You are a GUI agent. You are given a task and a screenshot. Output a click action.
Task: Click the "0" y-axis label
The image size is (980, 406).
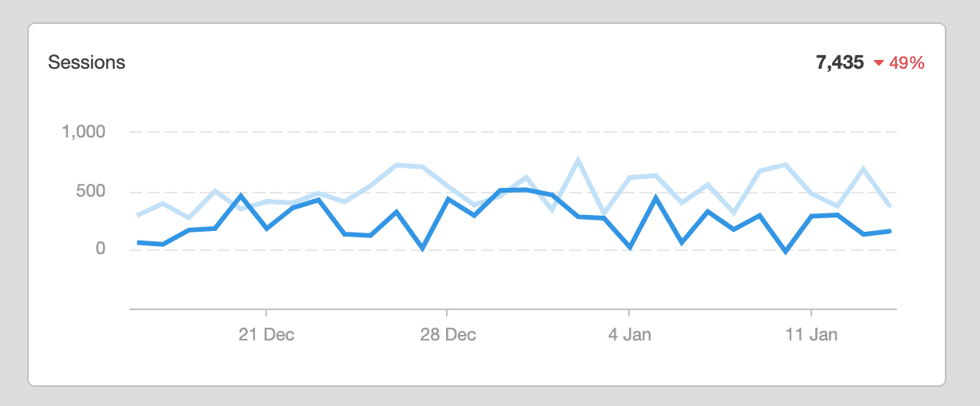[101, 249]
